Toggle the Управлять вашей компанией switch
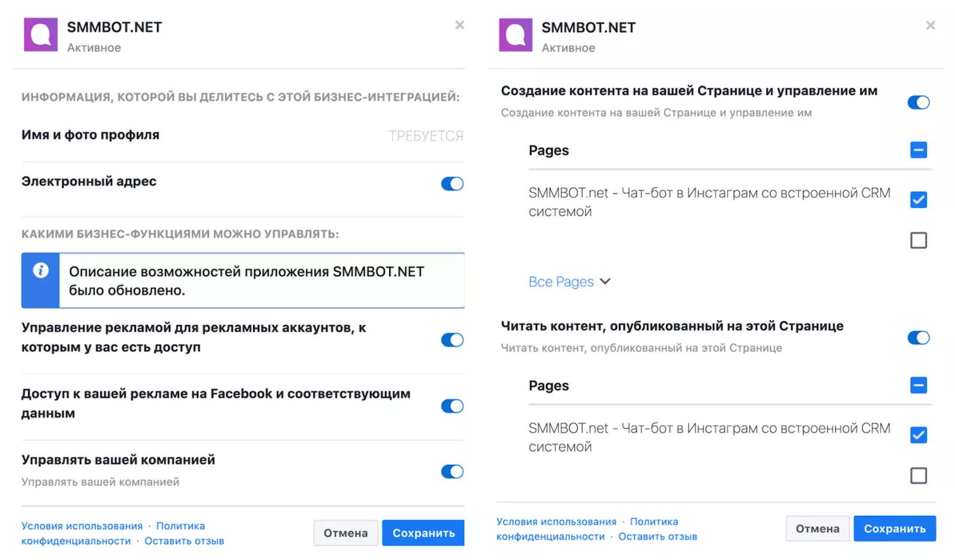 click(x=452, y=472)
